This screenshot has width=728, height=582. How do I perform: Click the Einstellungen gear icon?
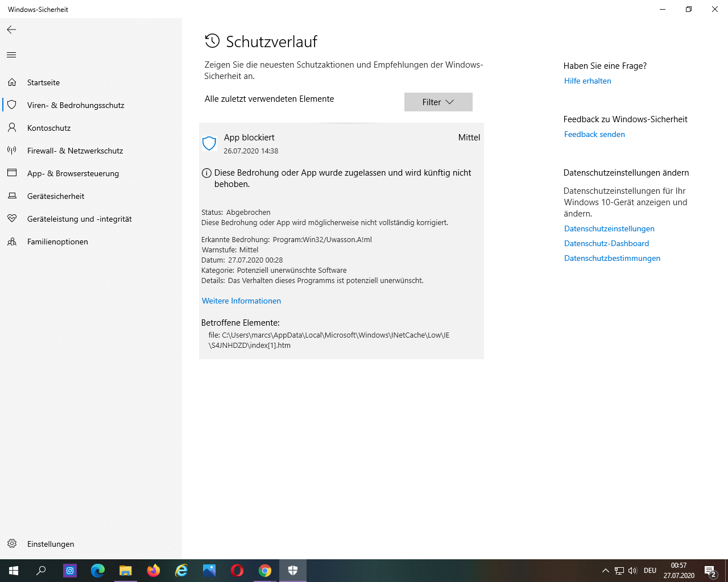pyautogui.click(x=12, y=544)
